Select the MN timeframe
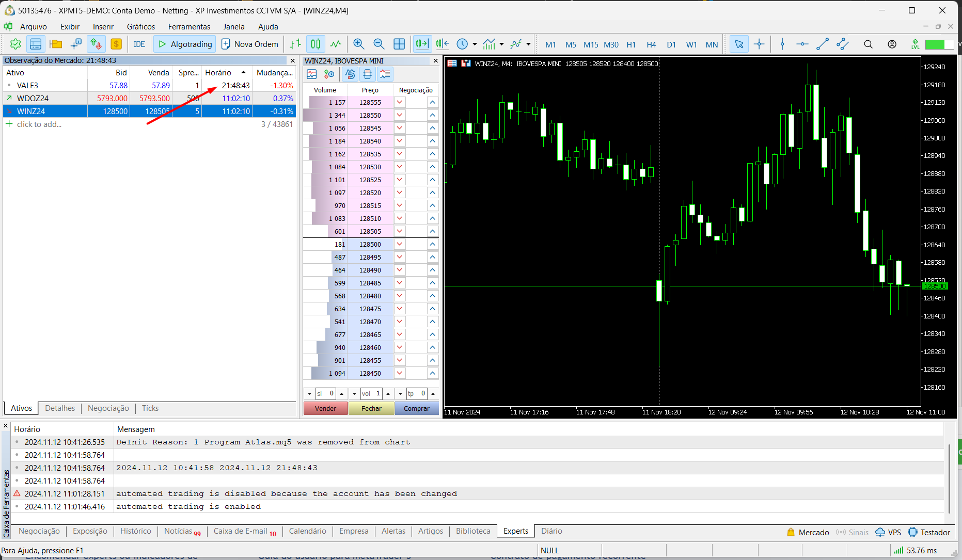Screen dimensions: 962x560 coord(712,45)
